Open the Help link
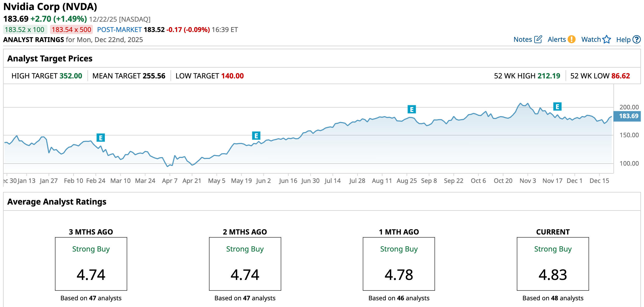This screenshot has height=307, width=644. pyautogui.click(x=623, y=40)
